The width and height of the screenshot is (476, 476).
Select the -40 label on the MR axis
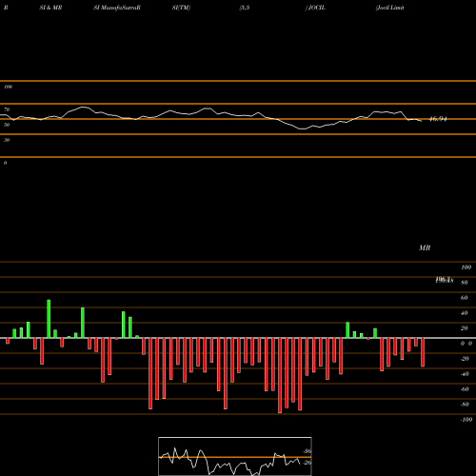click(x=465, y=374)
